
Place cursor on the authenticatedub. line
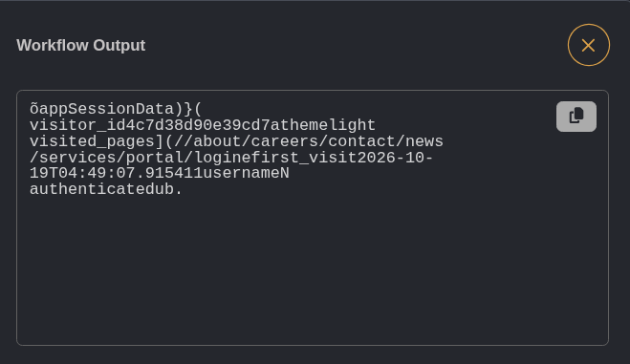[106, 189]
